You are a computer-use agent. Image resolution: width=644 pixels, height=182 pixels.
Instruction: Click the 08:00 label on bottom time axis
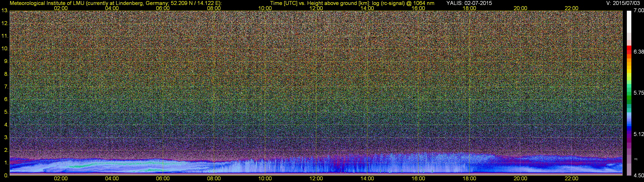214,179
